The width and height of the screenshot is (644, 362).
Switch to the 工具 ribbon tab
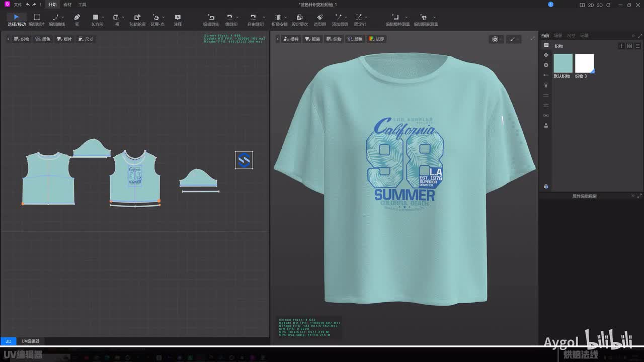click(82, 5)
